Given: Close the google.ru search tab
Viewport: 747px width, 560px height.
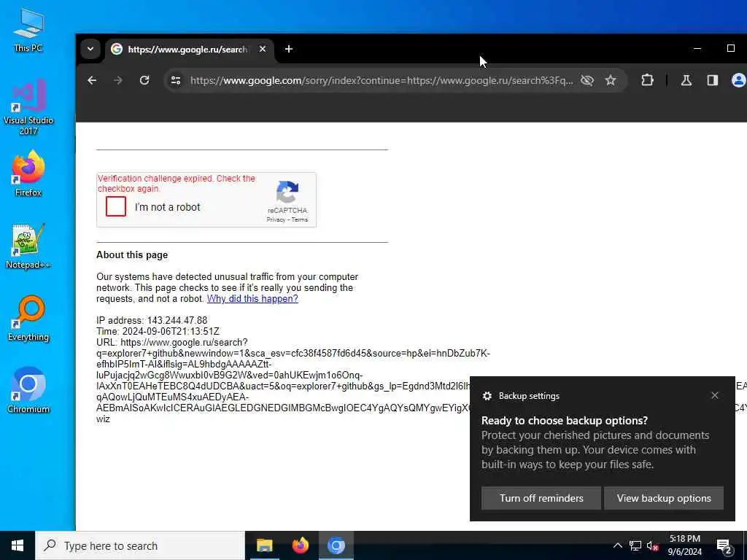Looking at the screenshot, I should coord(263,49).
